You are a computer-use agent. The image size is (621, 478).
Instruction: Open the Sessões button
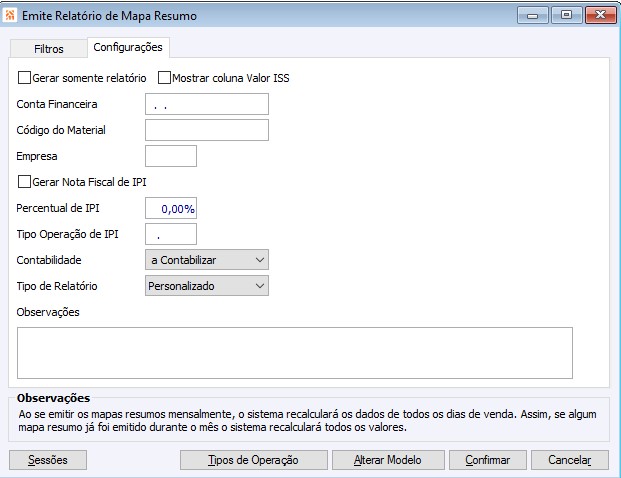pos(48,460)
